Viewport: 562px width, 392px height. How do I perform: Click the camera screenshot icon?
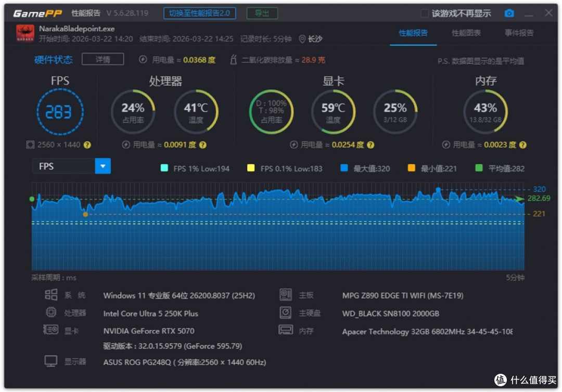509,14
